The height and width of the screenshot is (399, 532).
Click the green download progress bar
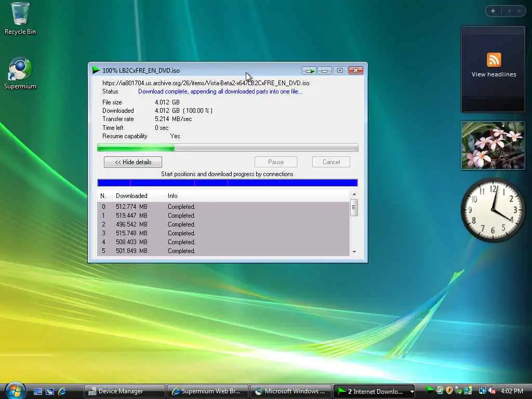pos(228,148)
